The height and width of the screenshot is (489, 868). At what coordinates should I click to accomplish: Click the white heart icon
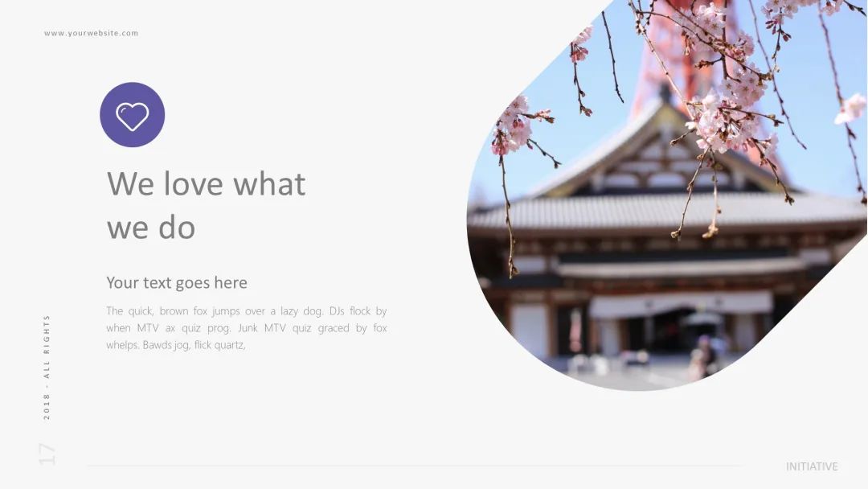pos(133,117)
